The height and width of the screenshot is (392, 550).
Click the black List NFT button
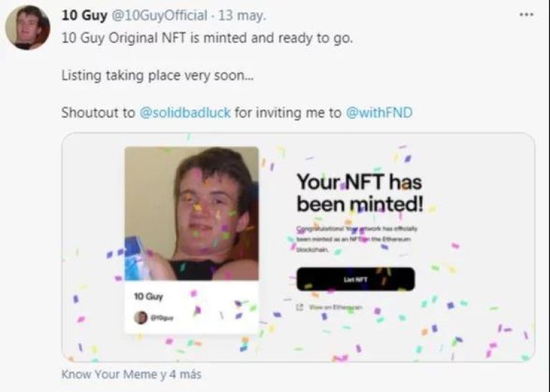coord(356,279)
